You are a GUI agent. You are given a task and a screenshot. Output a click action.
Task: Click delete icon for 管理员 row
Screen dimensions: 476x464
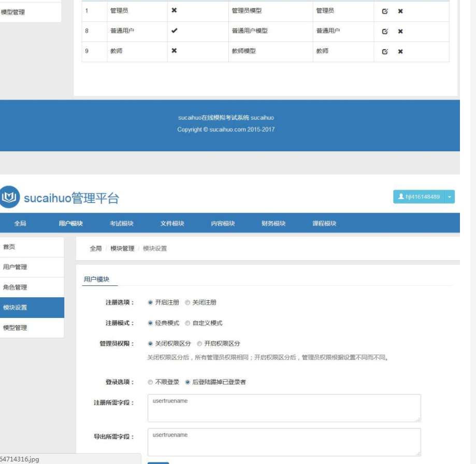[400, 11]
